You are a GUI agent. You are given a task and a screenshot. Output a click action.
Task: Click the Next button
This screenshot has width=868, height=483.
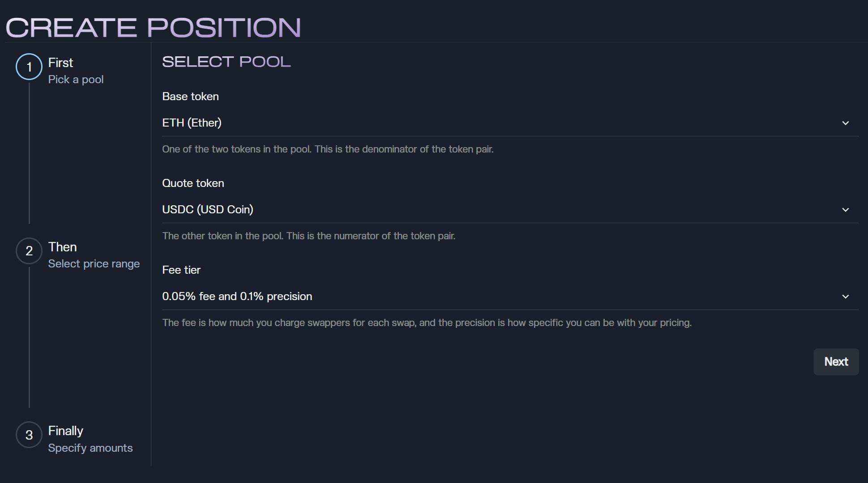point(836,362)
